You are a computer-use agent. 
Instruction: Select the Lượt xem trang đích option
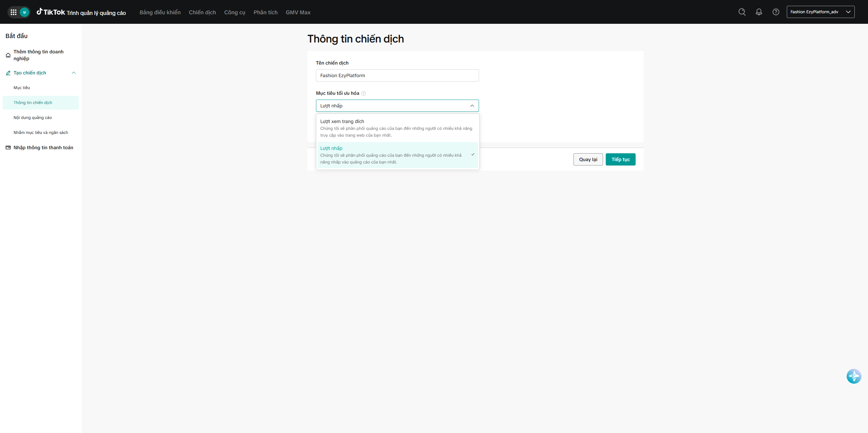(x=397, y=128)
